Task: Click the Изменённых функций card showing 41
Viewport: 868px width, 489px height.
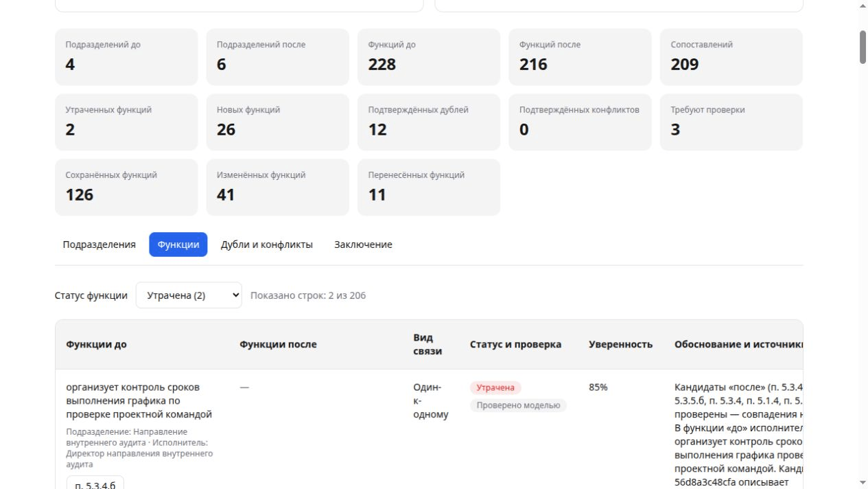Action: [x=277, y=187]
